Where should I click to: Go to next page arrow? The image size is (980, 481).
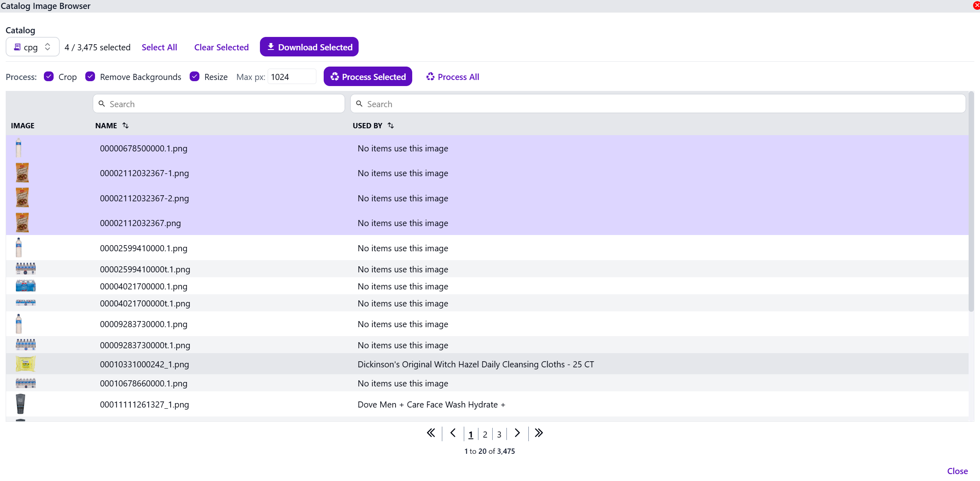click(x=517, y=433)
